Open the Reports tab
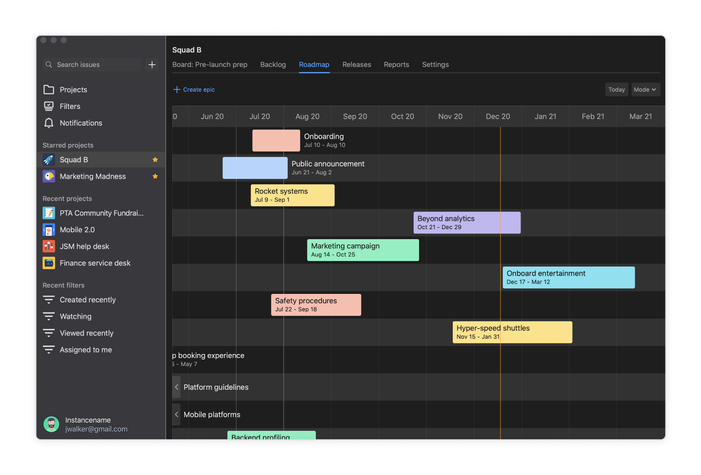The height and width of the screenshot is (475, 701). pos(396,65)
